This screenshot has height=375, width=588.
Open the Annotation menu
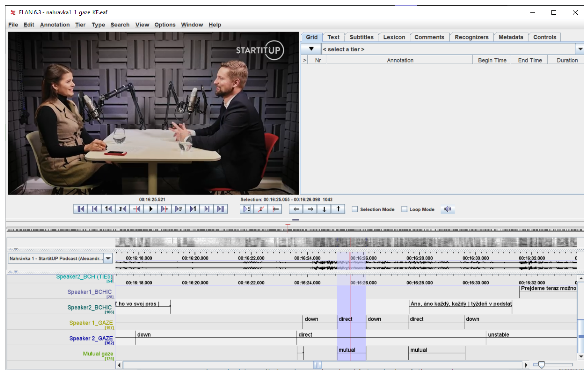55,25
